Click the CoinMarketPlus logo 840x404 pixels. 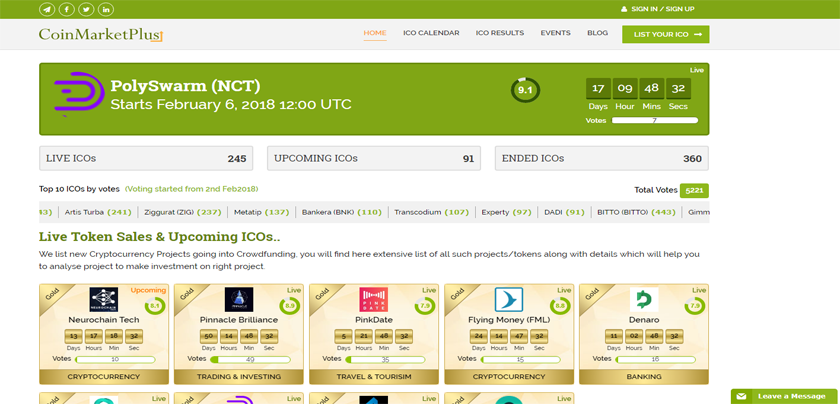[101, 35]
